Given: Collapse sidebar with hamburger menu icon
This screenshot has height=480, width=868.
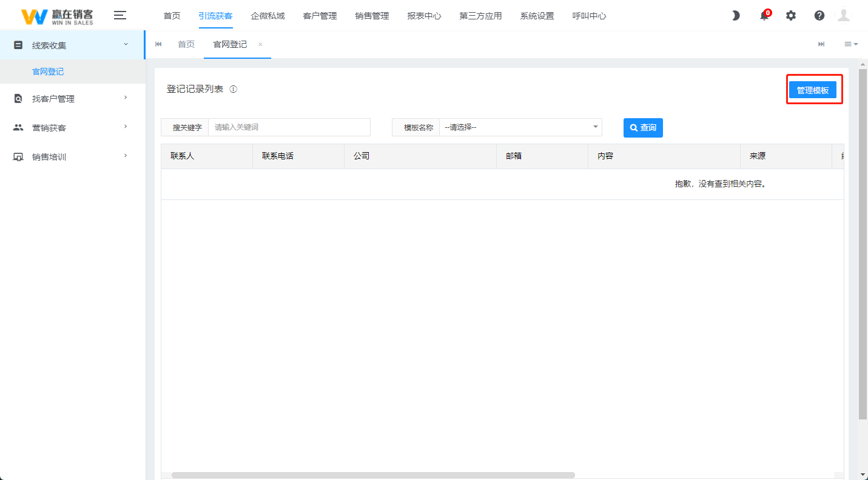Looking at the screenshot, I should pos(120,16).
